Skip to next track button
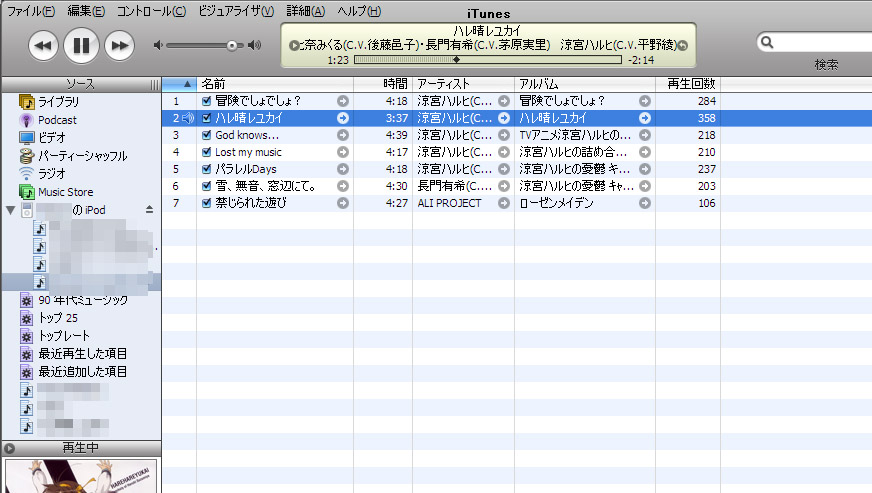This screenshot has width=872, height=493. click(x=120, y=46)
